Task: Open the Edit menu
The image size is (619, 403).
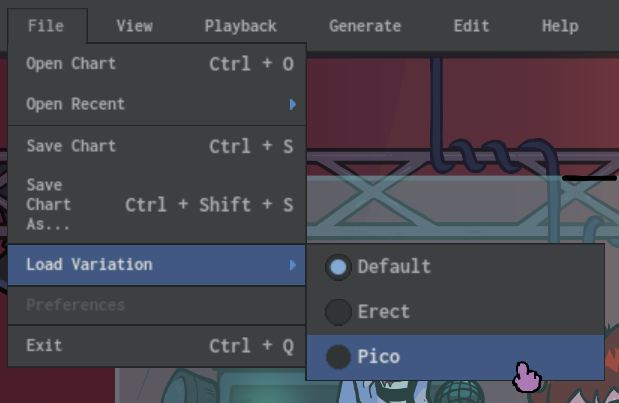Action: click(471, 27)
